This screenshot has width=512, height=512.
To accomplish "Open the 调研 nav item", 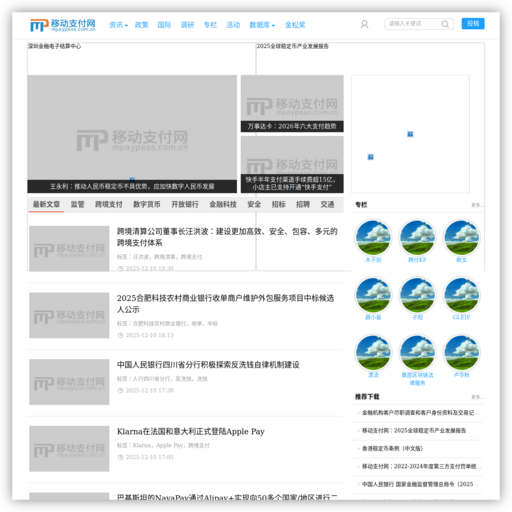I will pyautogui.click(x=187, y=25).
